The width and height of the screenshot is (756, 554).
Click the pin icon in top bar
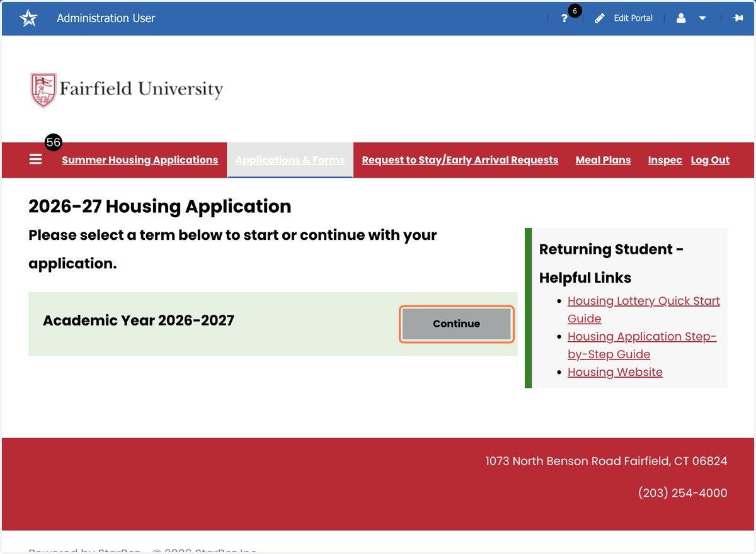[738, 18]
